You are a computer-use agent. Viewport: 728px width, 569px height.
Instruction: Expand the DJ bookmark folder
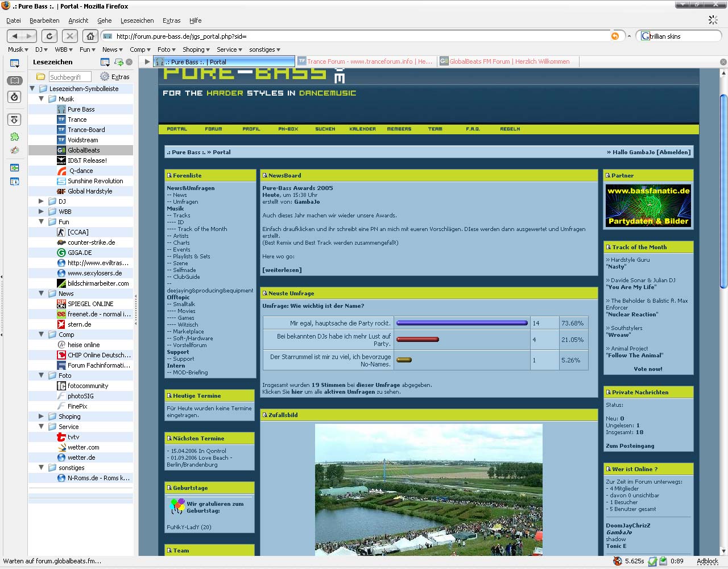tap(41, 201)
